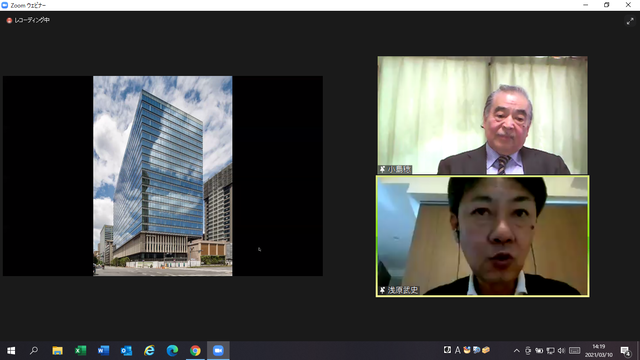Click the upper video's name label
This screenshot has height=360, width=640.
pyautogui.click(x=399, y=169)
